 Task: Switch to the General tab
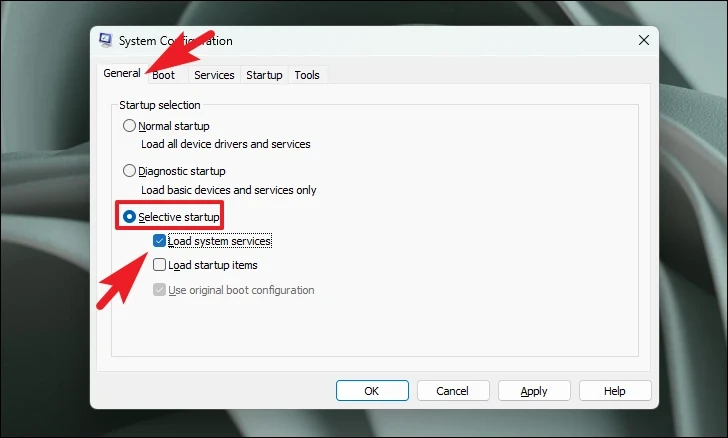[122, 73]
